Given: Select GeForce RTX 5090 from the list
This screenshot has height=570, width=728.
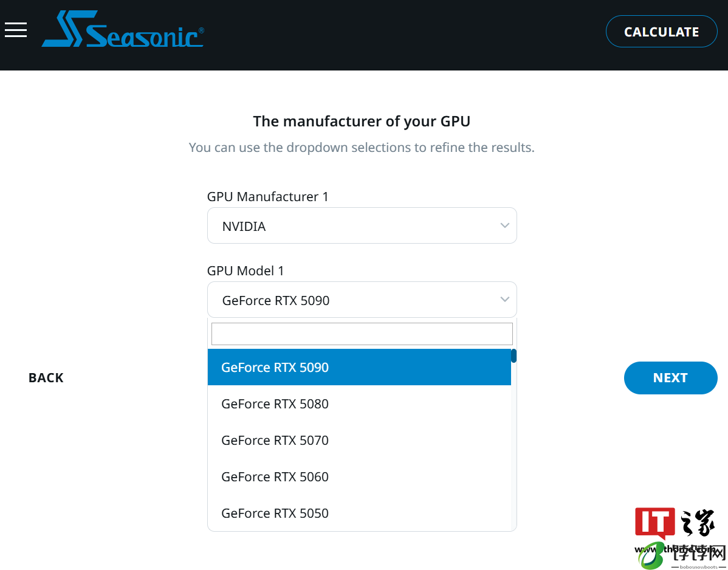Looking at the screenshot, I should click(359, 367).
